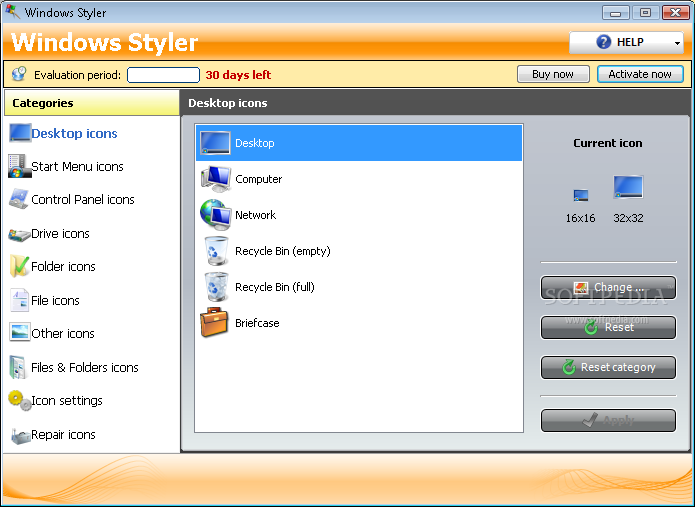This screenshot has width=695, height=507.
Task: Click the Buy now button
Action: [x=553, y=74]
